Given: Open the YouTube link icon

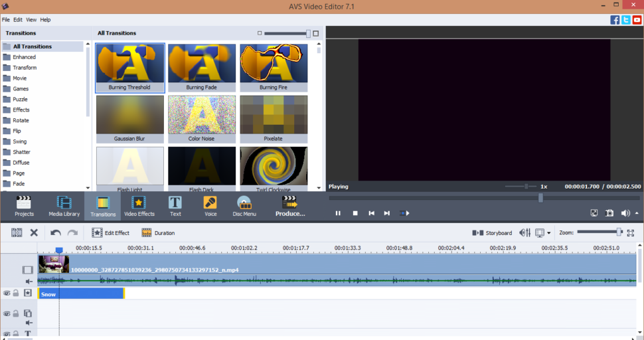Looking at the screenshot, I should [x=637, y=20].
